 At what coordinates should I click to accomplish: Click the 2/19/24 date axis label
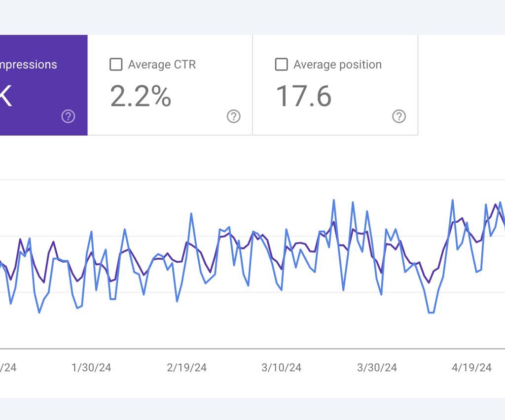186,368
